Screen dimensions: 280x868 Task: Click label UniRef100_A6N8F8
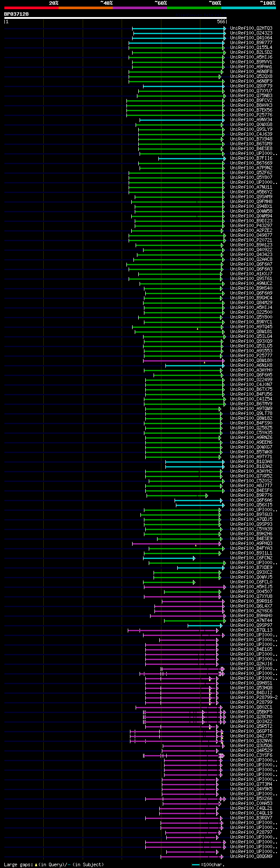(x=251, y=72)
